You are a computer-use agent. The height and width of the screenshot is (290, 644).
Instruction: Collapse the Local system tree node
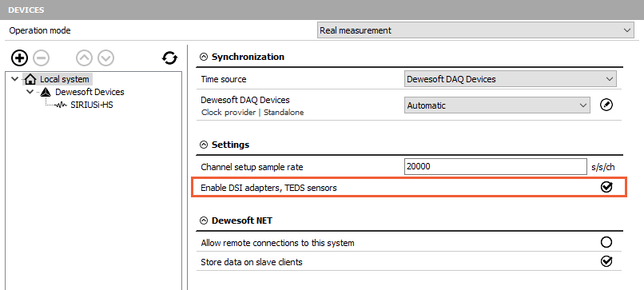click(x=15, y=79)
